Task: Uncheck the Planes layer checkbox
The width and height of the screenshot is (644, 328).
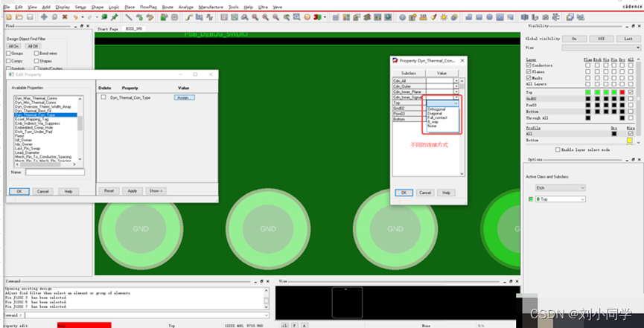Action: pyautogui.click(x=529, y=71)
